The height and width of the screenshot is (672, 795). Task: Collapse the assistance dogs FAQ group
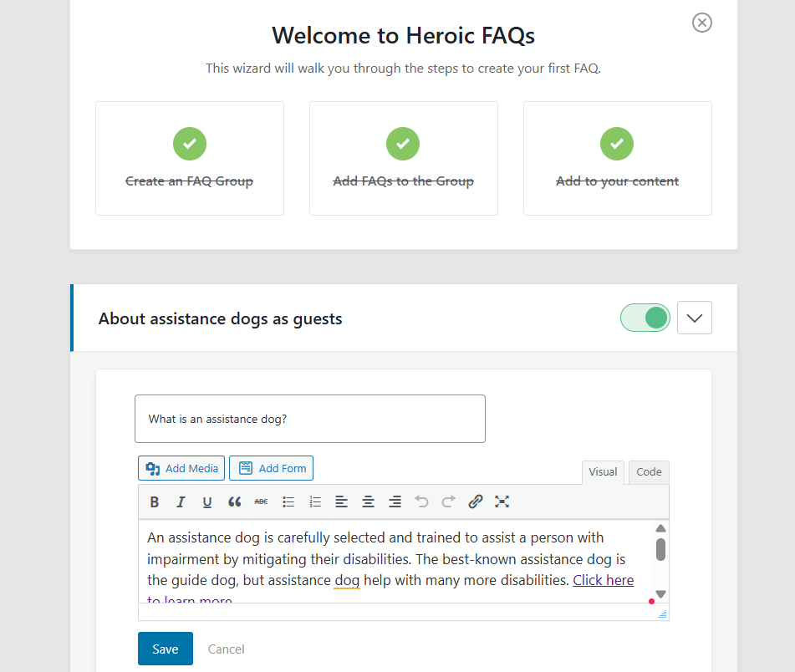694,318
